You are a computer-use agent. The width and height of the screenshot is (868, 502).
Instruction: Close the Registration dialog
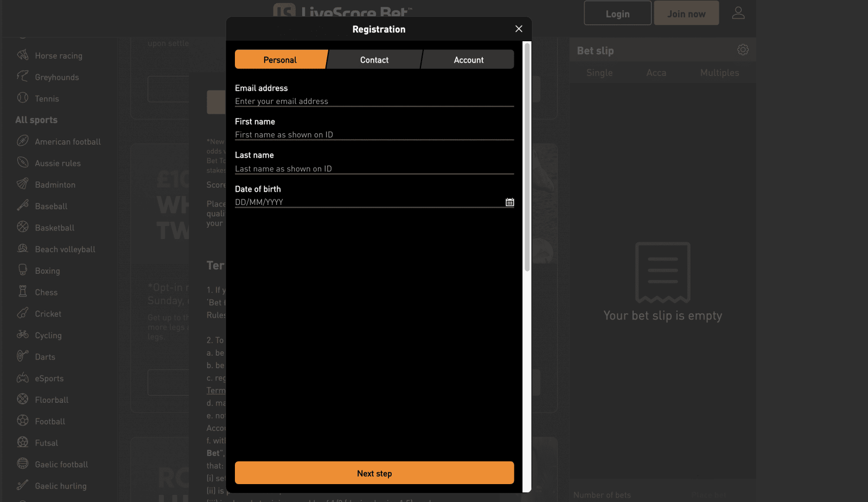pyautogui.click(x=519, y=29)
